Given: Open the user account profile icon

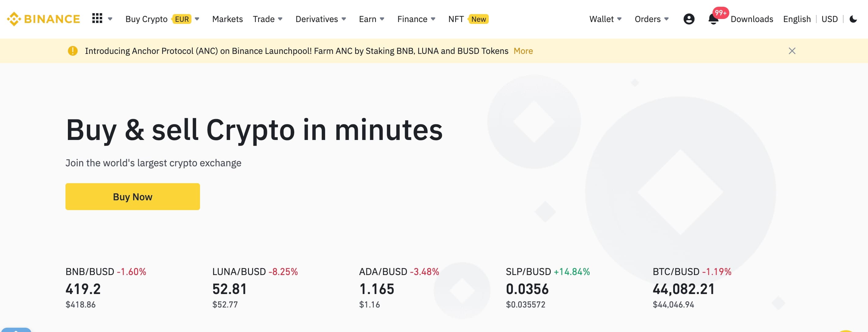Looking at the screenshot, I should tap(689, 19).
